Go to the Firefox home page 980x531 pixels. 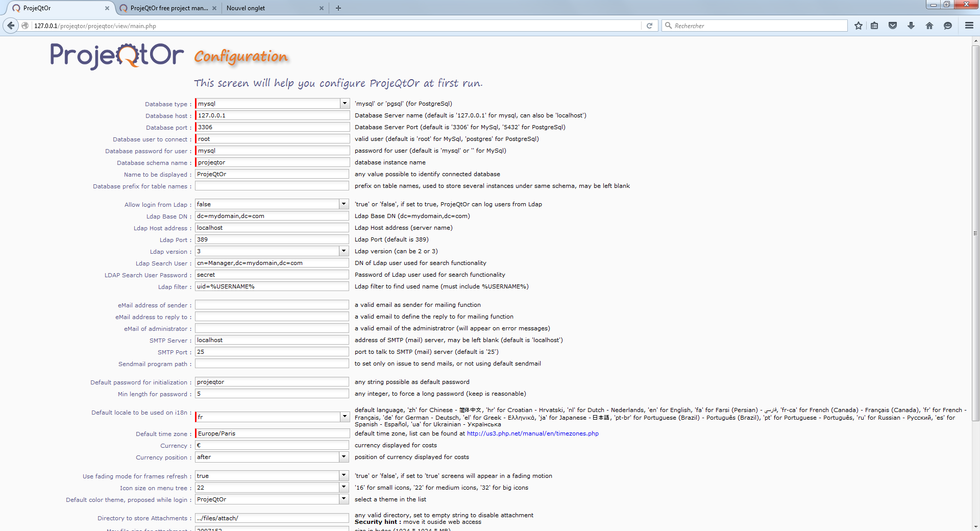[929, 26]
